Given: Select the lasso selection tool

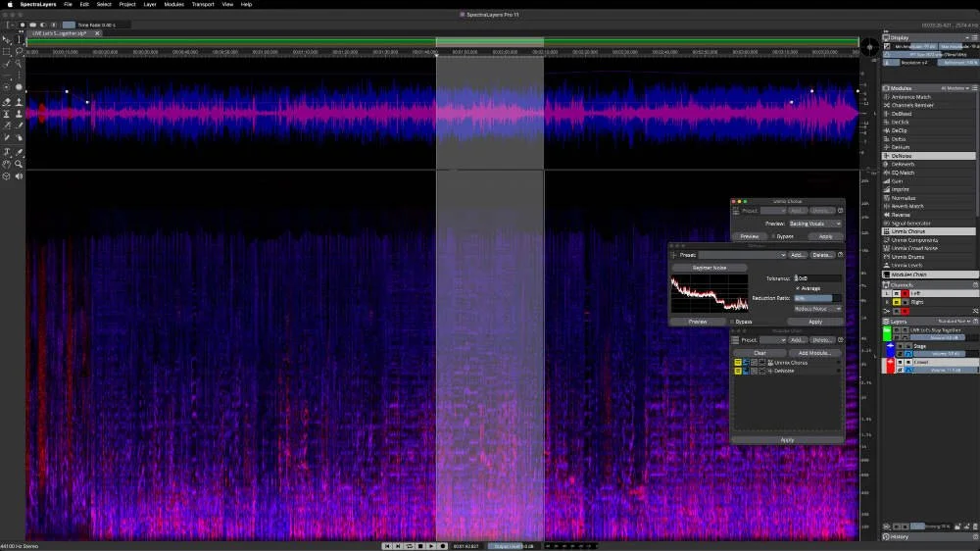Looking at the screenshot, I should [19, 51].
